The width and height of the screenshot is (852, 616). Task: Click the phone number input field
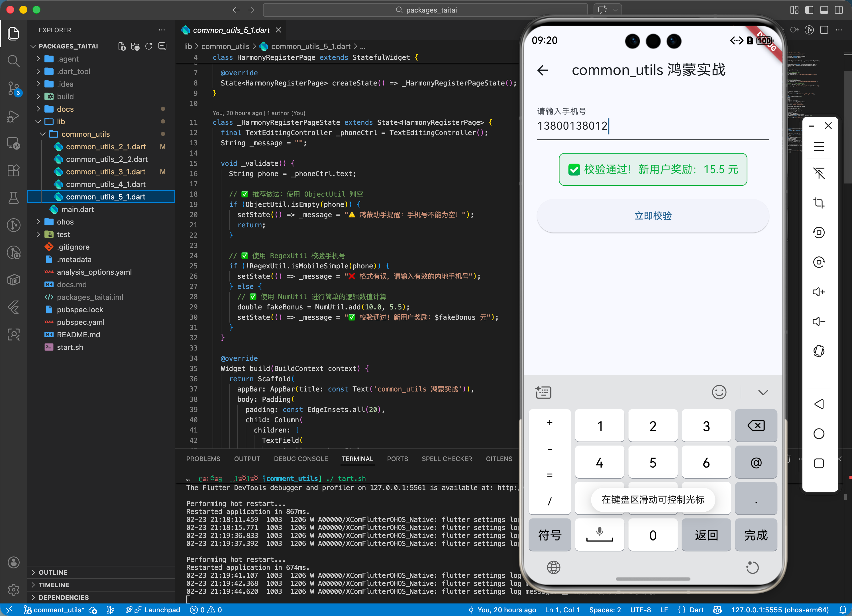(x=653, y=126)
